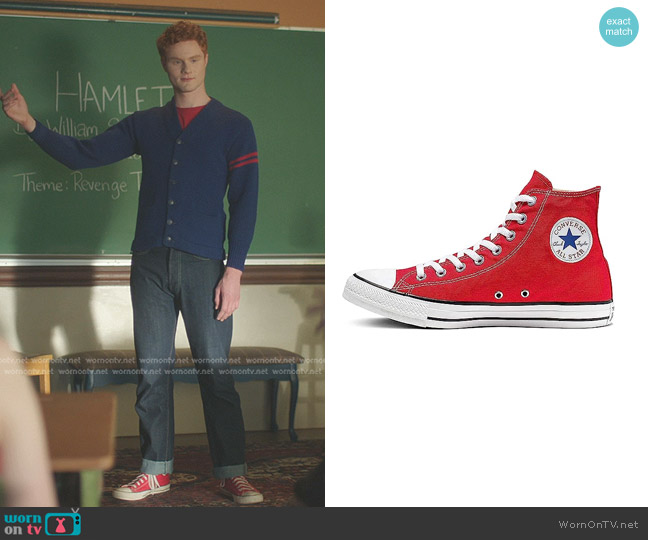
Task: Open the Worn on TV logo
Action: coord(43,523)
